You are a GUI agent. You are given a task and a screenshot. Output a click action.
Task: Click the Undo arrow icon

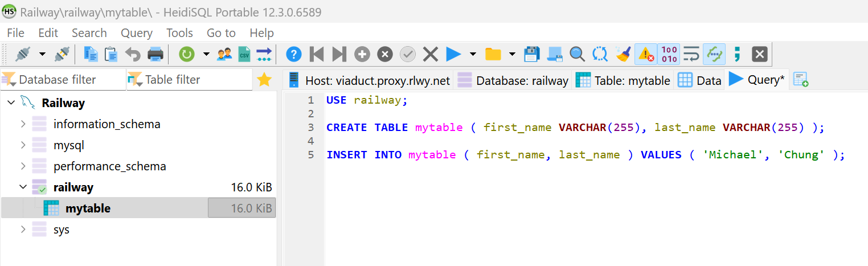pos(133,55)
